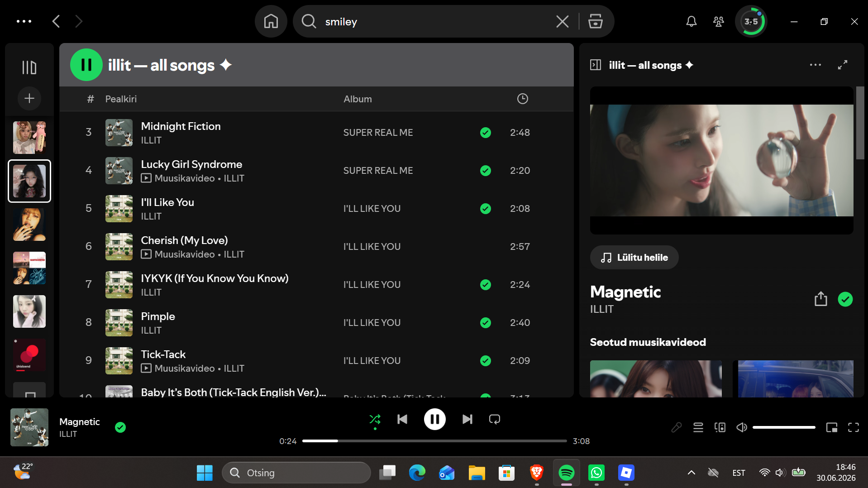Viewport: 868px width, 488px height.
Task: Open the lyrics microphone icon
Action: 676,427
